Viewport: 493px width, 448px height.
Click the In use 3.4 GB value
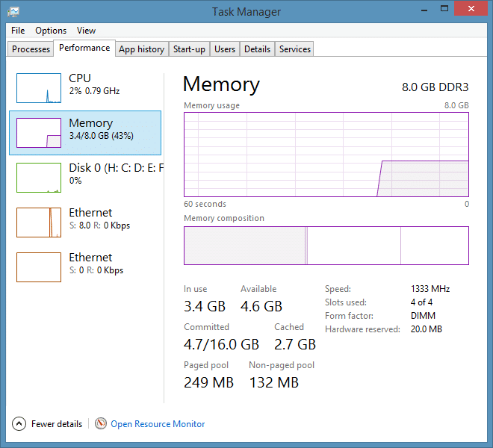pos(205,306)
